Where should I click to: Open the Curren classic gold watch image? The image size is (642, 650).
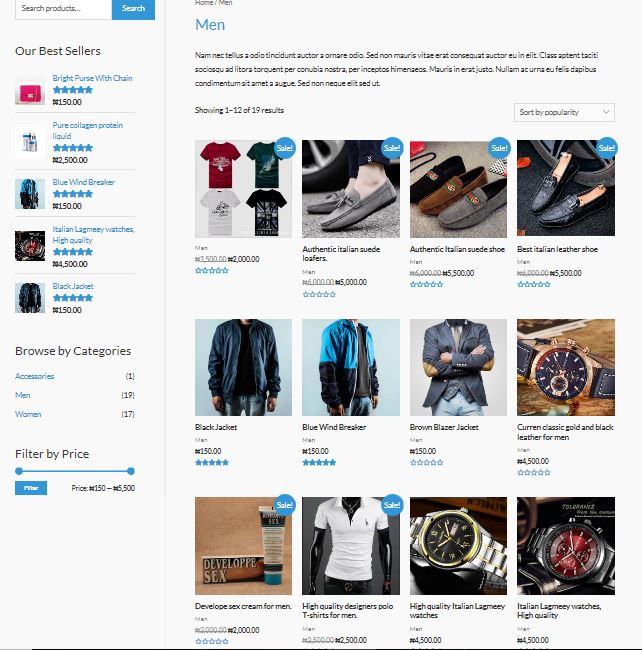pyautogui.click(x=566, y=367)
